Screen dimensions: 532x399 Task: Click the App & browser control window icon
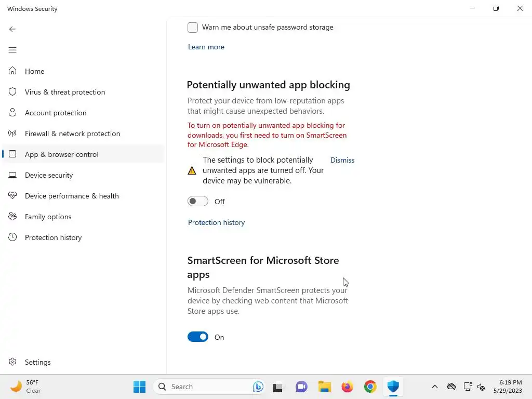point(12,154)
